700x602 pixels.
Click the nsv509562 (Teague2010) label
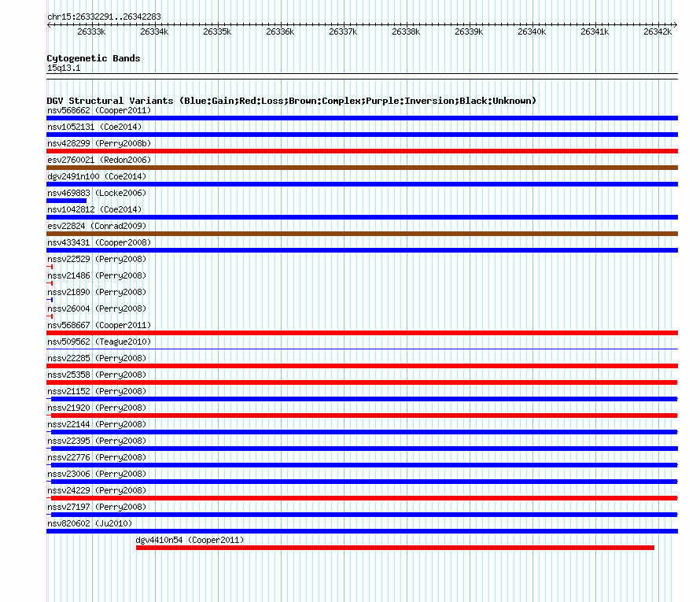tap(99, 342)
